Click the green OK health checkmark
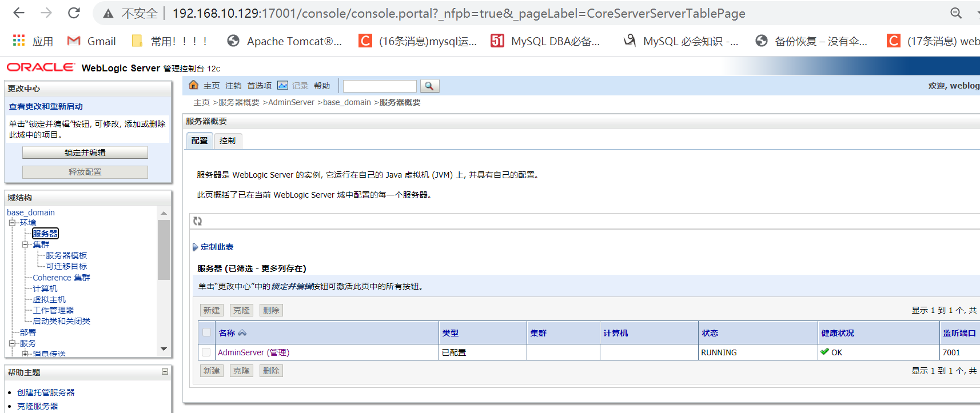The width and height of the screenshot is (980, 413). coord(824,352)
